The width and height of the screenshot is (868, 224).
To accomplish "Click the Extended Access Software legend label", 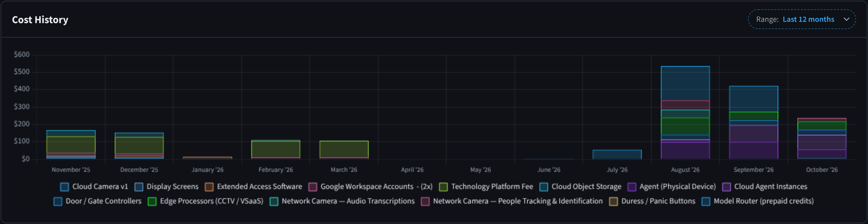I will click(260, 187).
